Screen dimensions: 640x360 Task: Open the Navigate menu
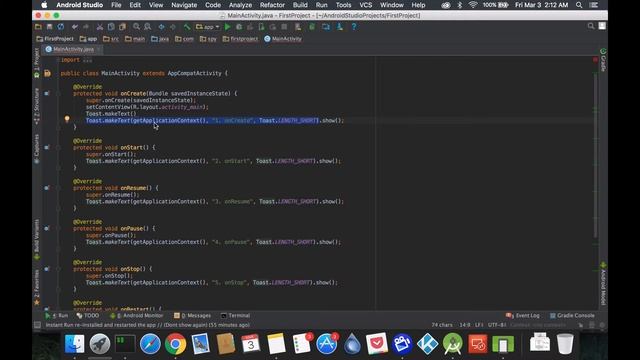184,5
